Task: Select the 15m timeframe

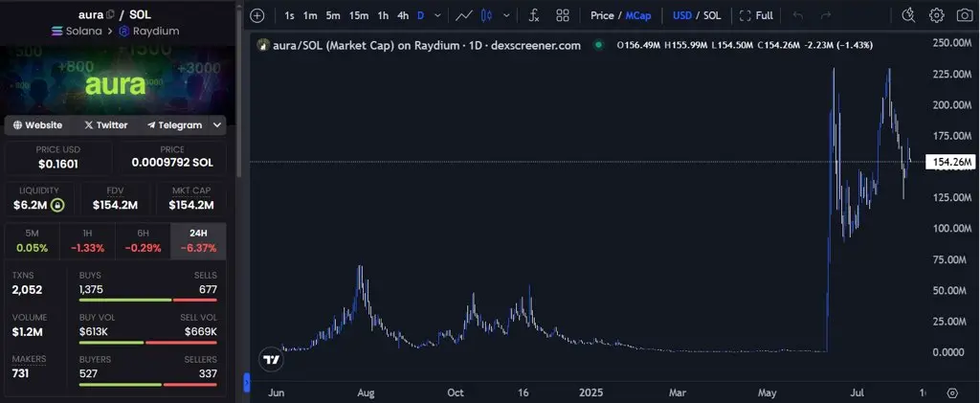Action: [x=359, y=15]
